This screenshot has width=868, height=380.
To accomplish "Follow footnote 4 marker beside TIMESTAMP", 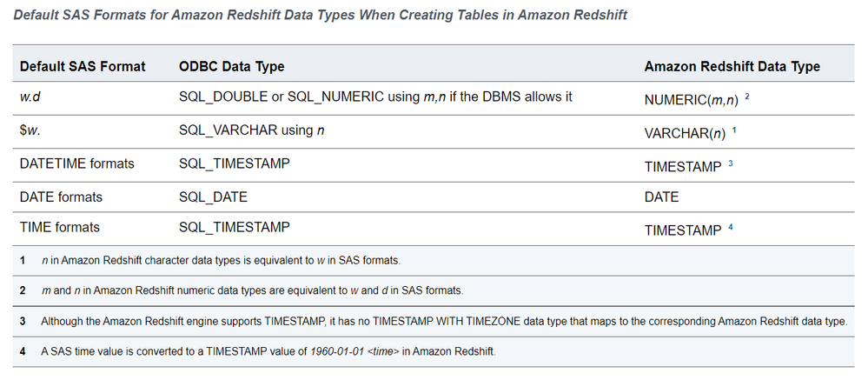I will [x=731, y=229].
